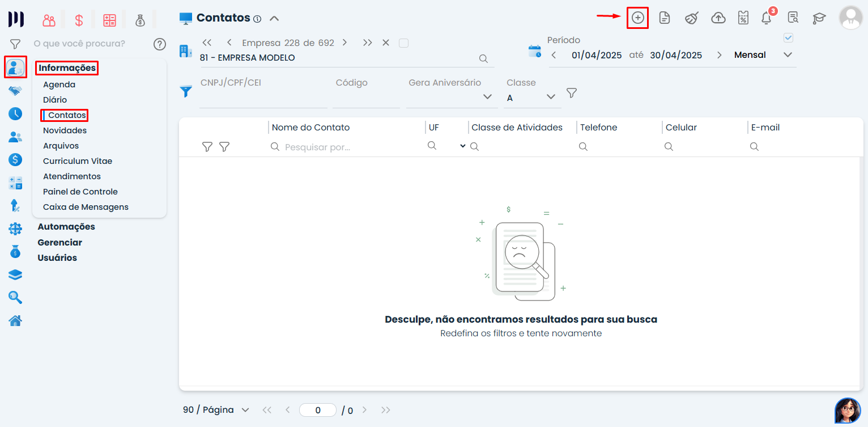This screenshot has width=868, height=427.
Task: Select the handshake icon in the left sidebar
Action: 15,91
